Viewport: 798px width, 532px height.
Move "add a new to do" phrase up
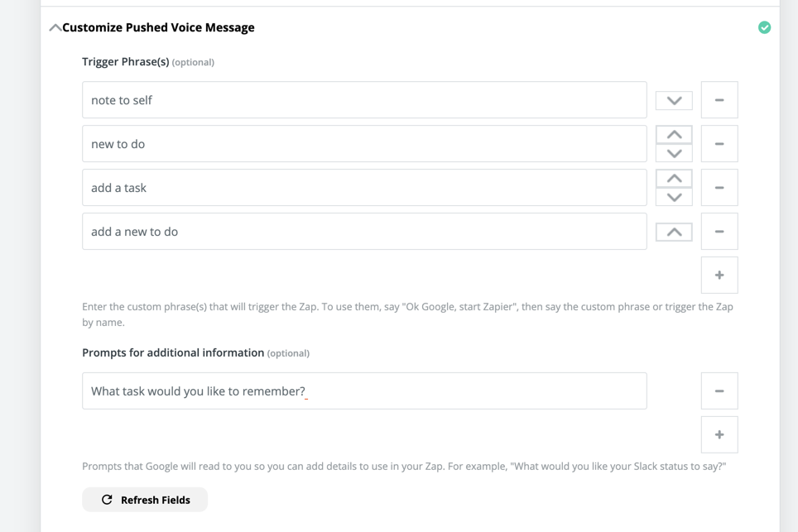(674, 232)
